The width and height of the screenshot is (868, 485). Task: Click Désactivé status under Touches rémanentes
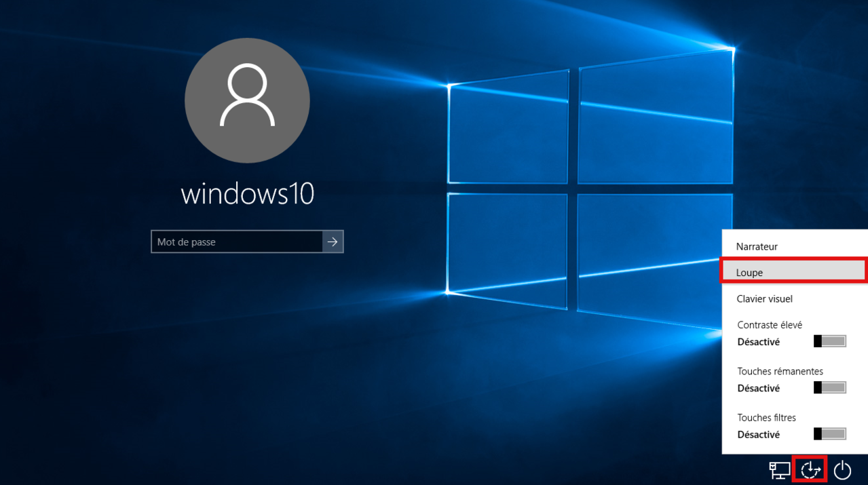coord(758,388)
